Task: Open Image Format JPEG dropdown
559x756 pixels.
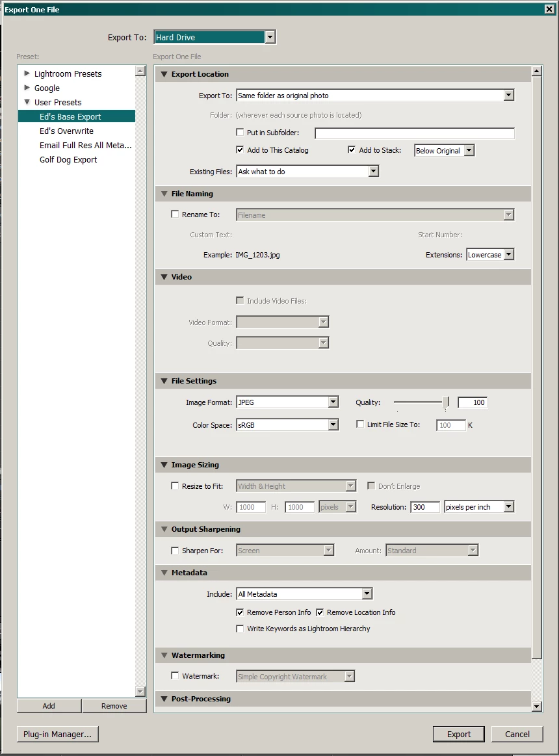Action: coord(287,402)
